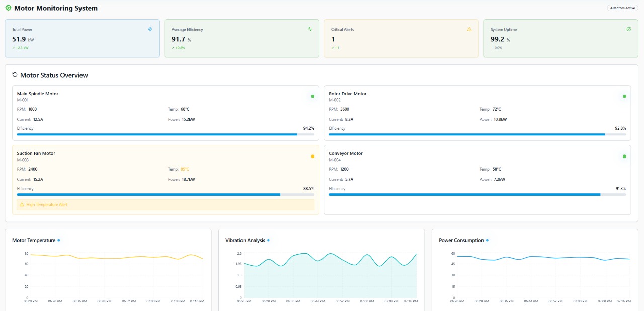Click the warning triangle on Critical Alerts card

click(469, 29)
